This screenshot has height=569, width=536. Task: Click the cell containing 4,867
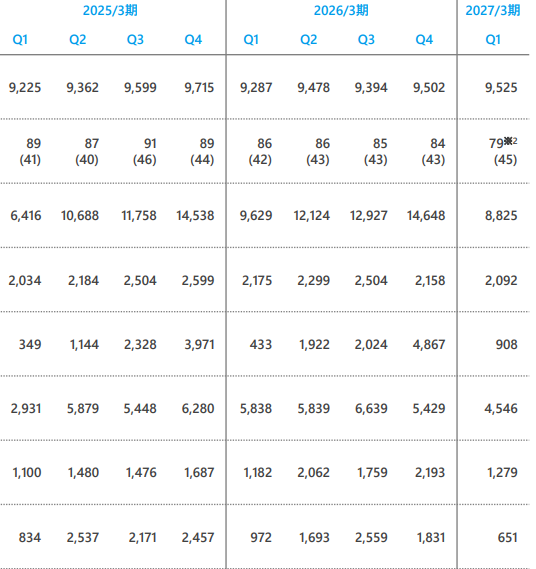(x=429, y=344)
